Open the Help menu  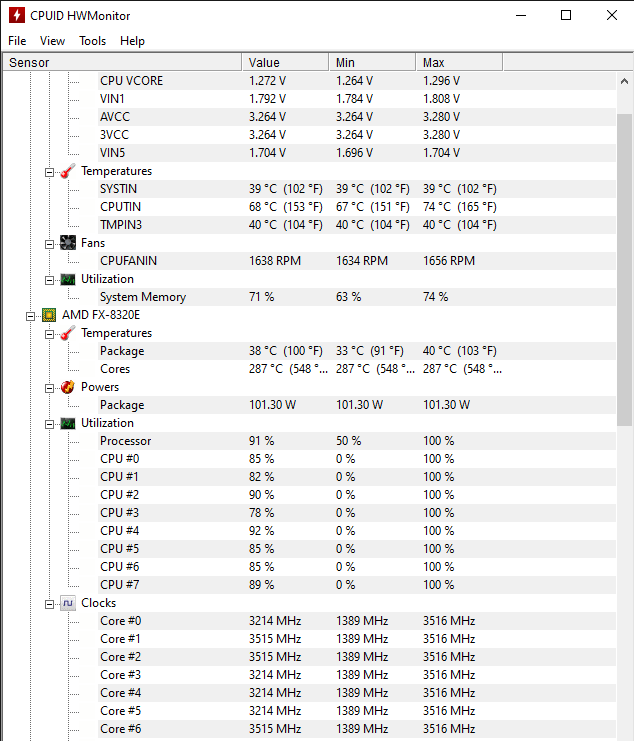coord(132,41)
